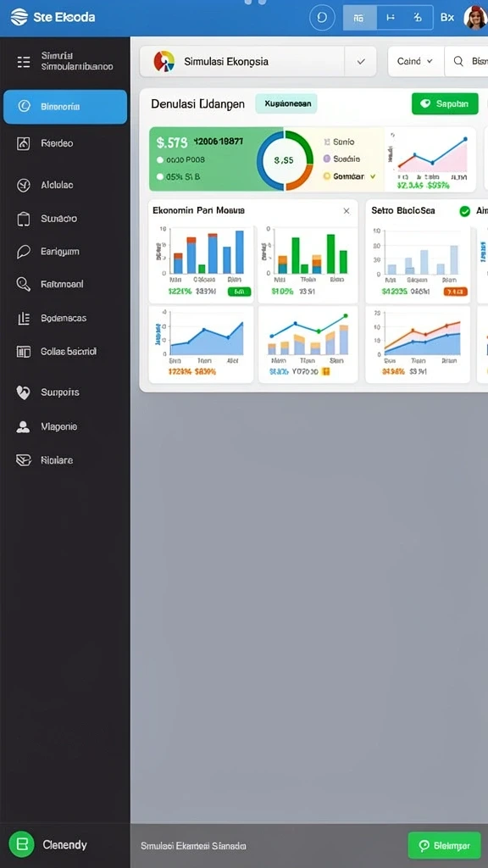The width and height of the screenshot is (488, 868).
Task: Click the Ekonomin Pari Mosuia title
Action: click(x=198, y=211)
